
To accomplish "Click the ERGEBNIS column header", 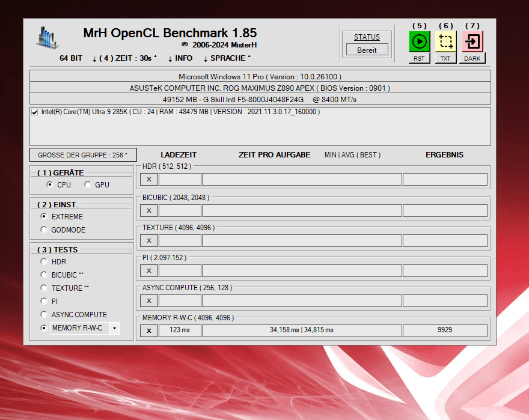I will pos(444,155).
